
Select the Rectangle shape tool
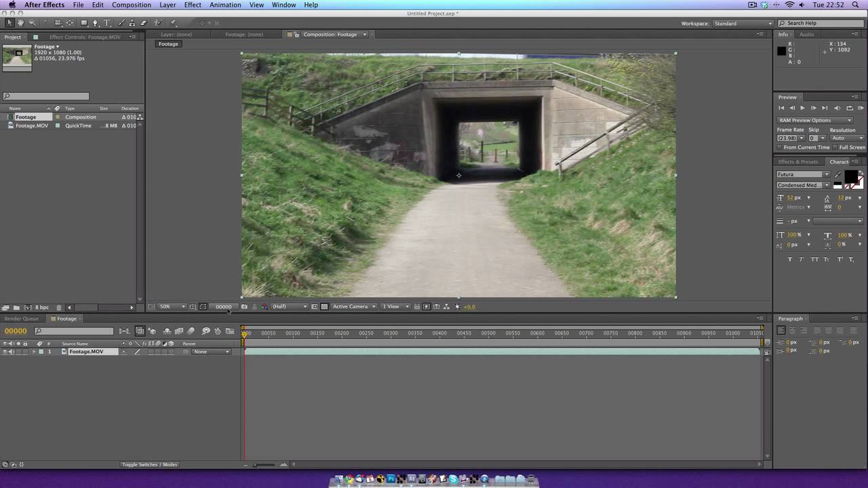pos(84,23)
